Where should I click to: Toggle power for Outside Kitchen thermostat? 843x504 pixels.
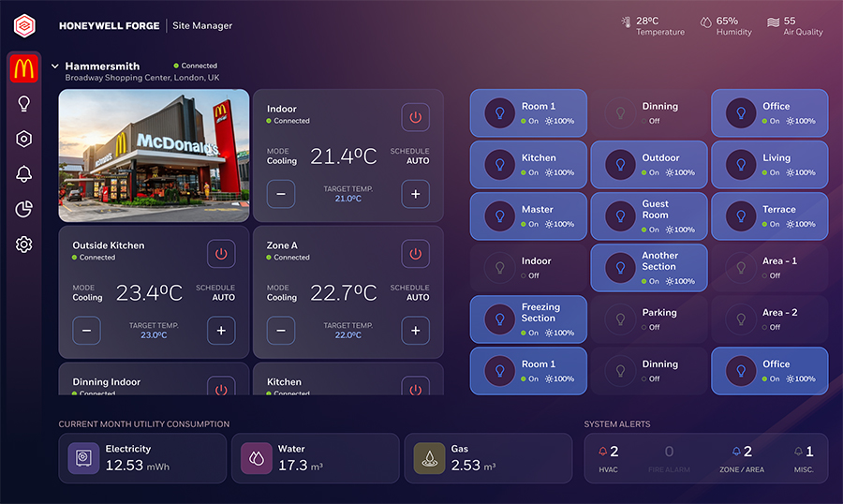pyautogui.click(x=221, y=254)
